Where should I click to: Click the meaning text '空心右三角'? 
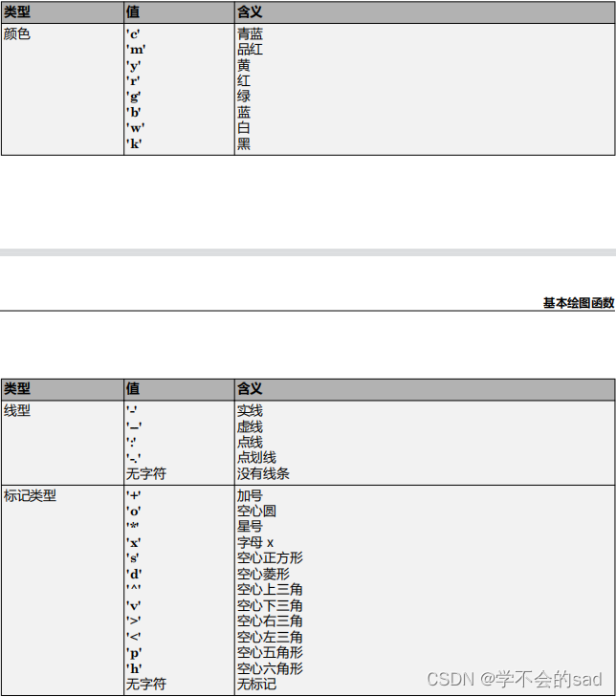coord(270,621)
